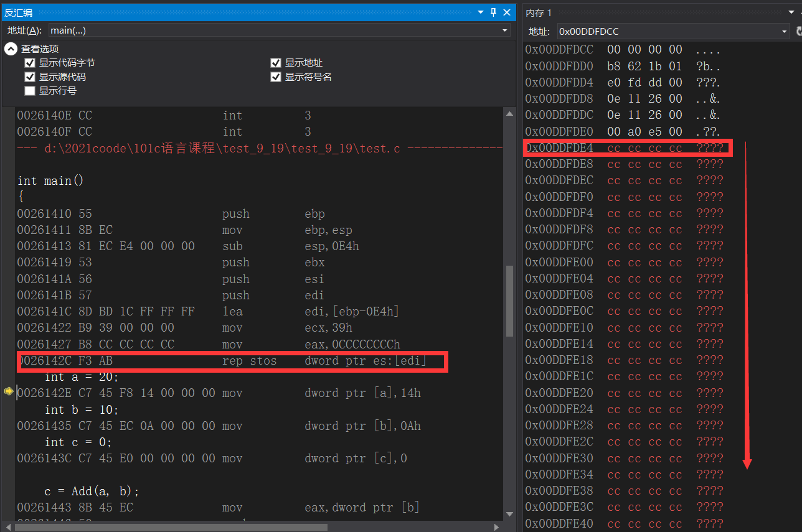Screen dimensions: 802x532
Task: Click memory row 0x00DDFDD8
Action: [623, 98]
